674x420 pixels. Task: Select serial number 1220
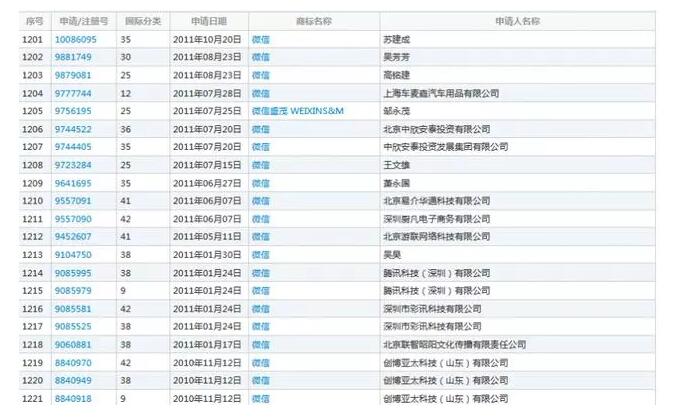point(33,380)
